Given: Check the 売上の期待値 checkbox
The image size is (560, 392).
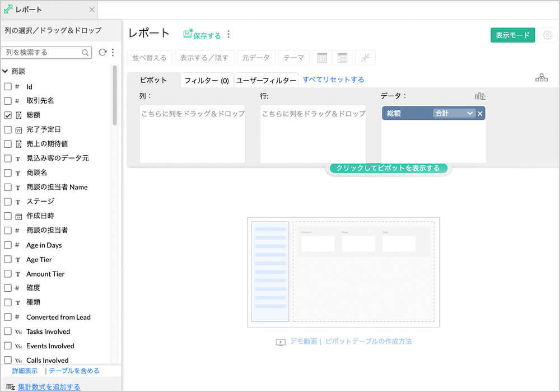Looking at the screenshot, I should [x=7, y=144].
